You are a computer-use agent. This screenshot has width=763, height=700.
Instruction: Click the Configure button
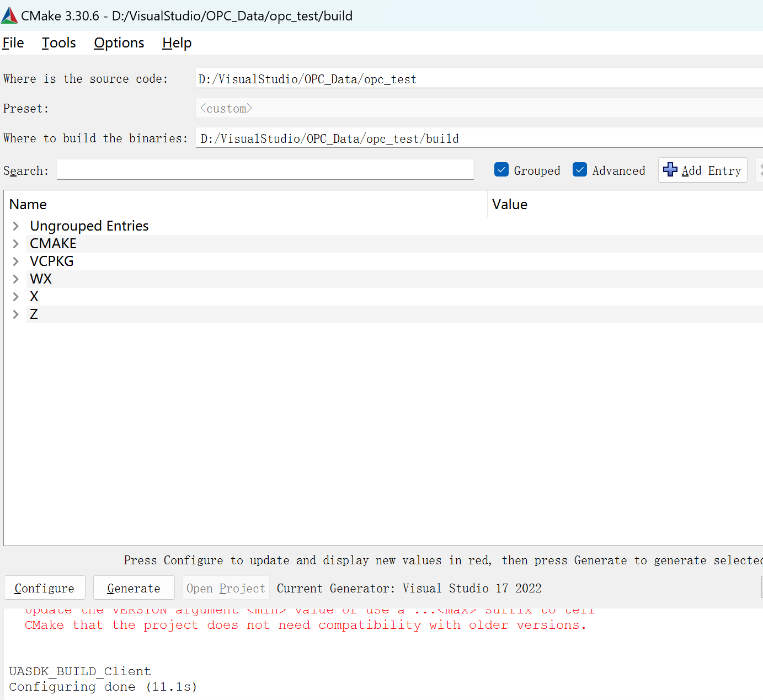(x=45, y=588)
